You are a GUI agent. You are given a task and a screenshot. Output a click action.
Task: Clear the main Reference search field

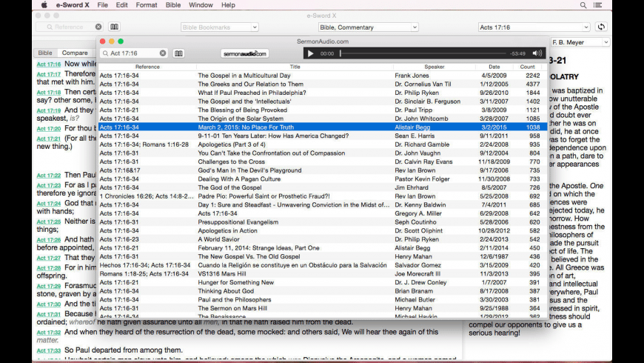[98, 27]
